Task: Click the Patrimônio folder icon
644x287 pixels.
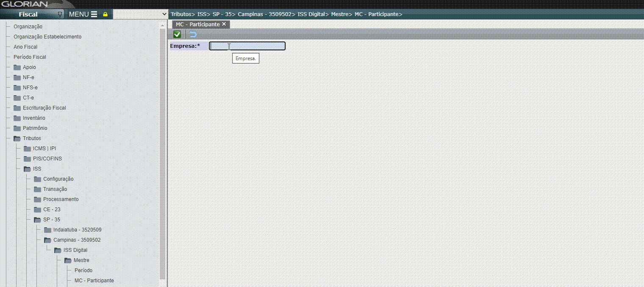Action: pyautogui.click(x=17, y=128)
